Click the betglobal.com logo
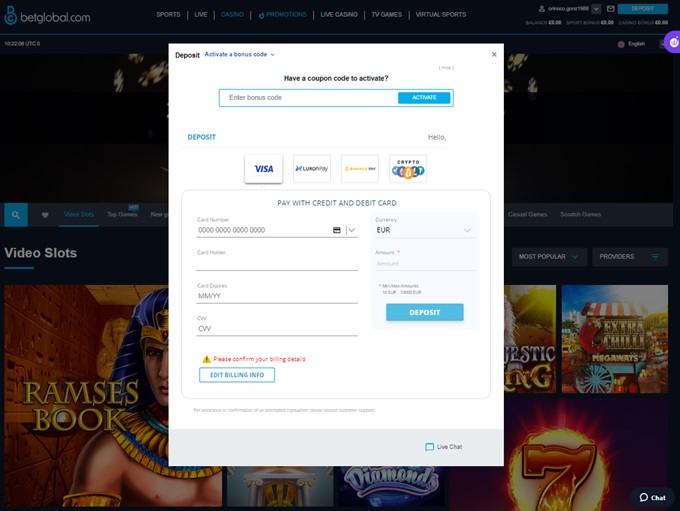Screen dimensions: 680x511 47,16
